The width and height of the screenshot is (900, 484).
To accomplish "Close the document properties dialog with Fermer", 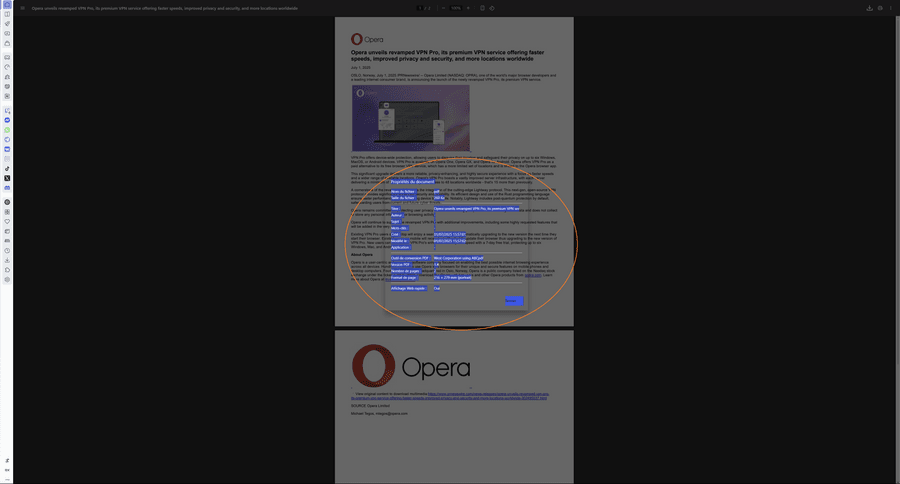I will coord(514,301).
